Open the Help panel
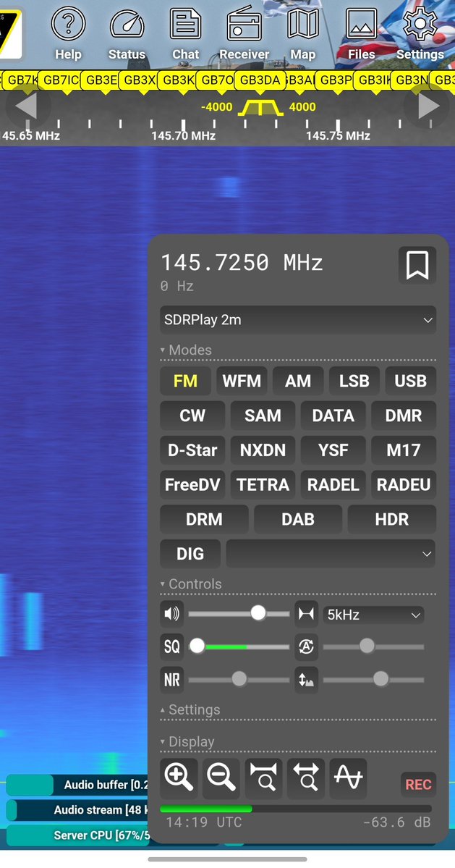The image size is (455, 868). 68,33
